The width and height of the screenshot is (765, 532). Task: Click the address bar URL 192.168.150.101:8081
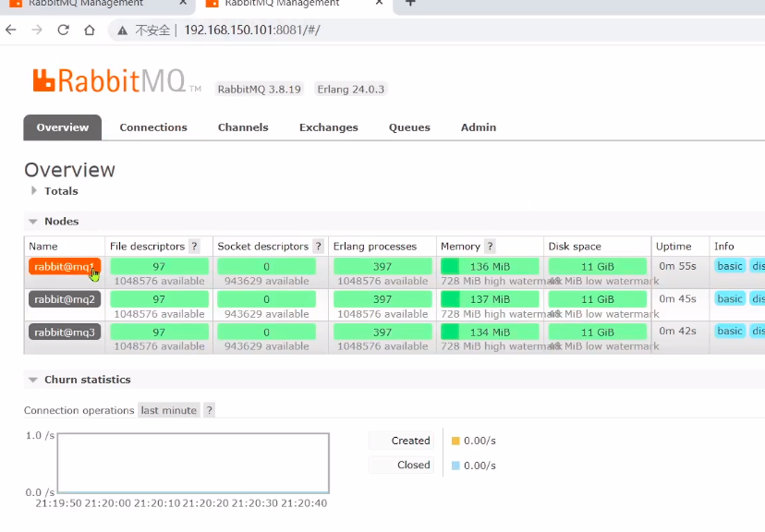[x=251, y=30]
